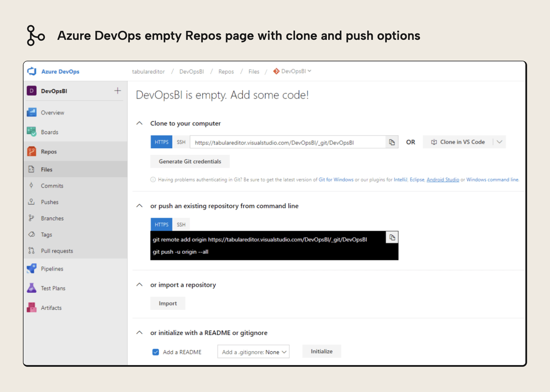Viewport: 550px width, 392px height.
Task: Click the git push -u origin --all line
Action: [x=180, y=252]
